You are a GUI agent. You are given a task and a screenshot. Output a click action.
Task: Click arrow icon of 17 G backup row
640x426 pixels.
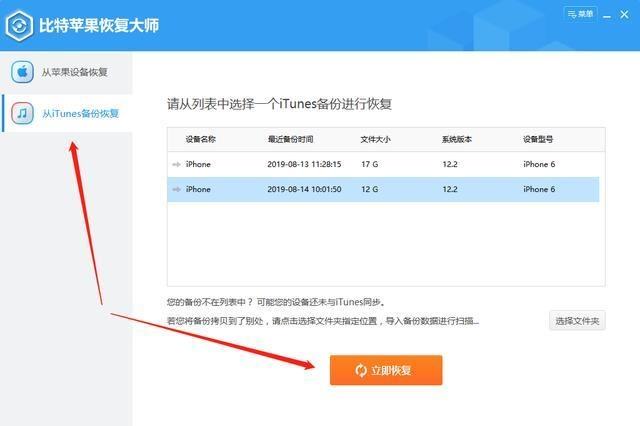pyautogui.click(x=176, y=164)
